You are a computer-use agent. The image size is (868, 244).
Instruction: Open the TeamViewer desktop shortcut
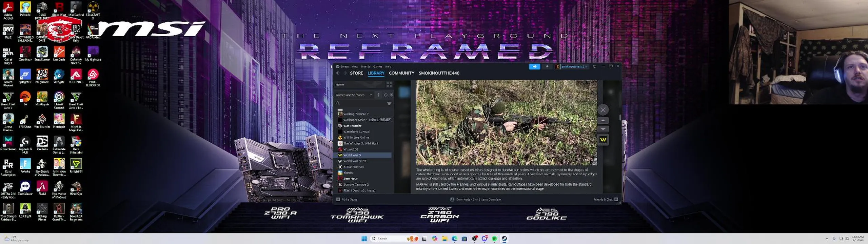25,188
